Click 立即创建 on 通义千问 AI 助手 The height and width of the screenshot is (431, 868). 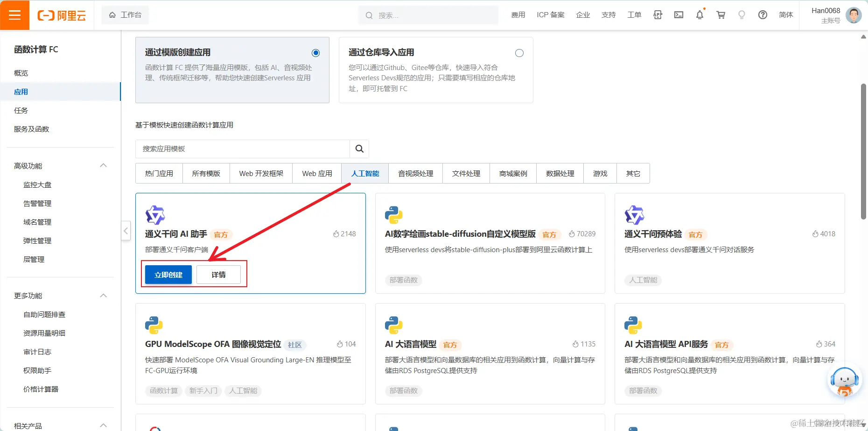(x=168, y=275)
